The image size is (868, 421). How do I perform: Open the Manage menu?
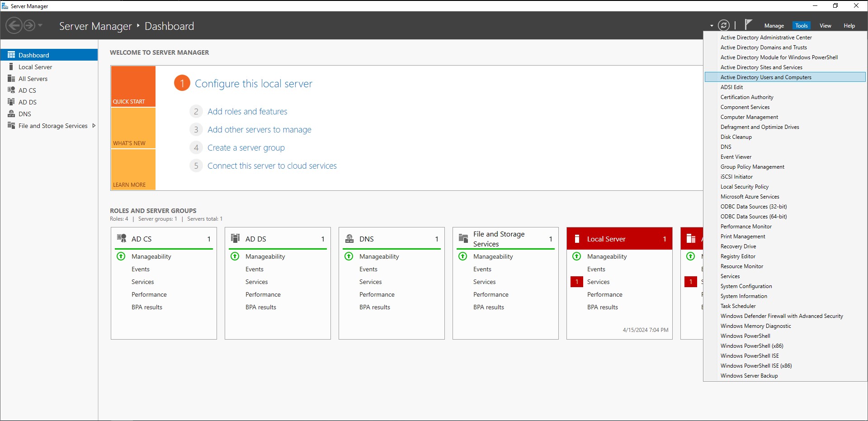pos(774,25)
